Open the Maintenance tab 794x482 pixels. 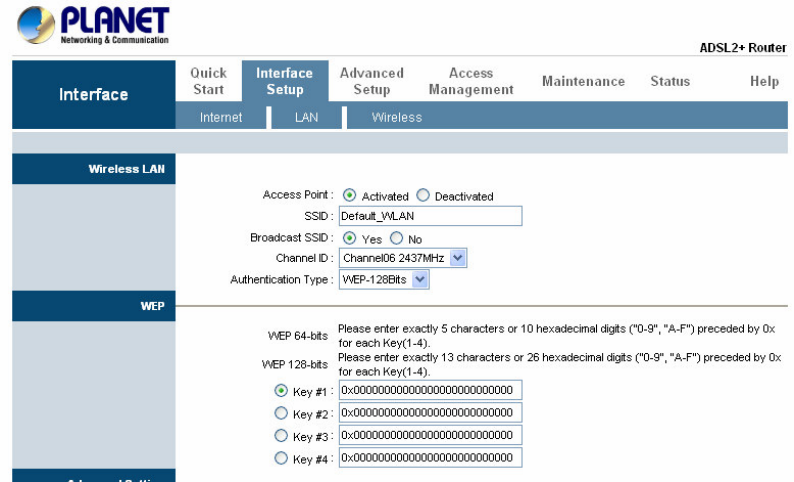[x=583, y=81]
